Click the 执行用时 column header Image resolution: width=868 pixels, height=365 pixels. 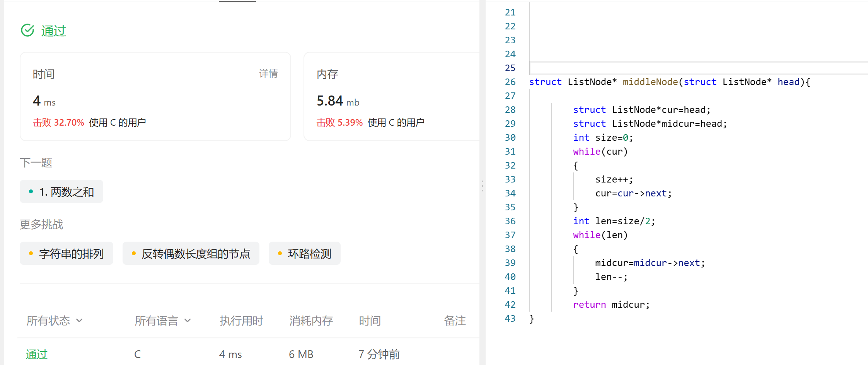(241, 321)
